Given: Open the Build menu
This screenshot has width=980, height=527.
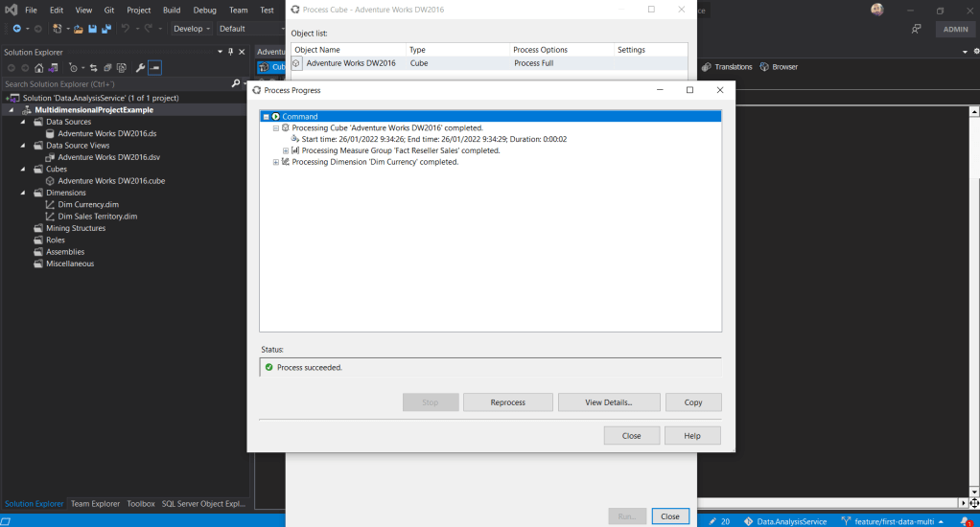Looking at the screenshot, I should click(x=172, y=10).
